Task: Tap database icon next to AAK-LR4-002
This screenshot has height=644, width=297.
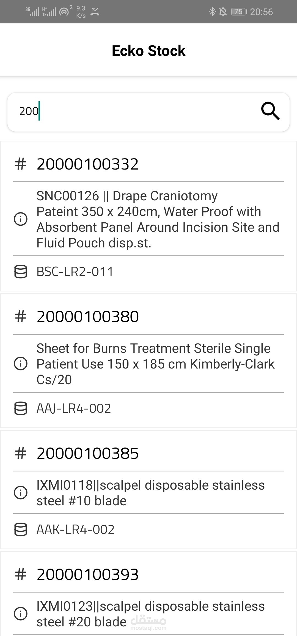Action: point(21,530)
